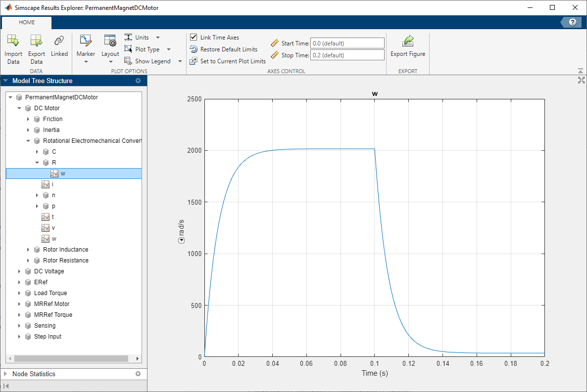Click the Units icon in Plot Options
587x392 pixels.
128,37
